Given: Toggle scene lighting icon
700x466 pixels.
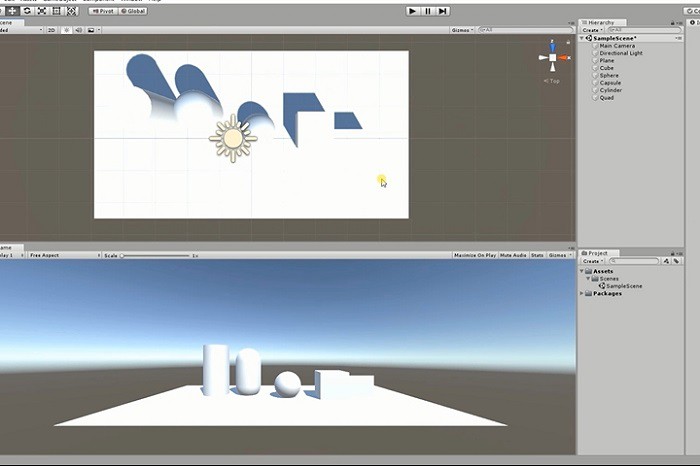Looking at the screenshot, I should click(x=66, y=30).
